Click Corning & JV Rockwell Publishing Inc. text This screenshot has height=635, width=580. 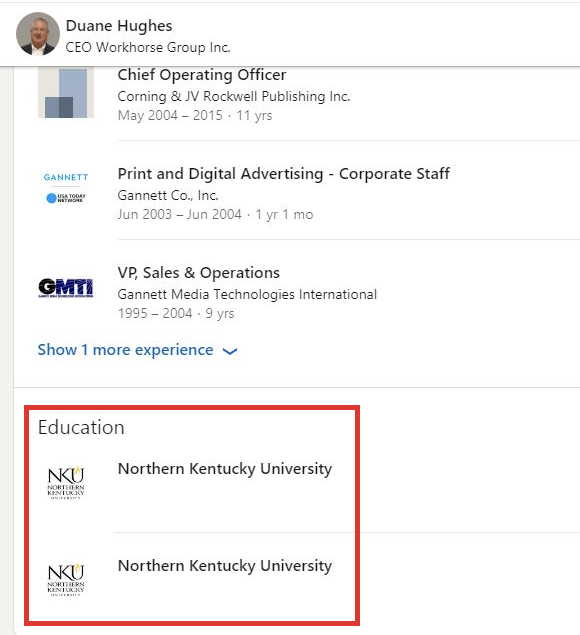point(234,96)
